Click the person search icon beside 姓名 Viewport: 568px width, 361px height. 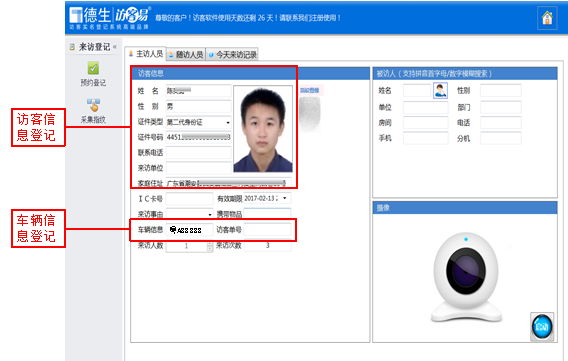click(x=440, y=91)
